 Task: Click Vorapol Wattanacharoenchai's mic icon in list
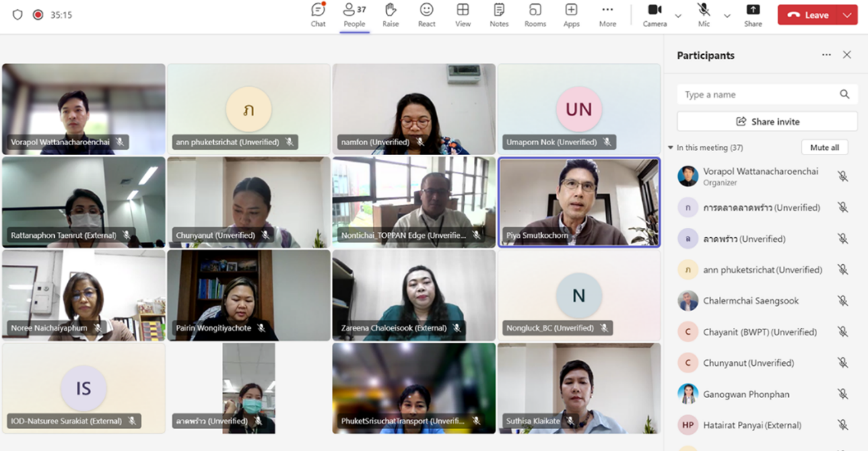843,176
